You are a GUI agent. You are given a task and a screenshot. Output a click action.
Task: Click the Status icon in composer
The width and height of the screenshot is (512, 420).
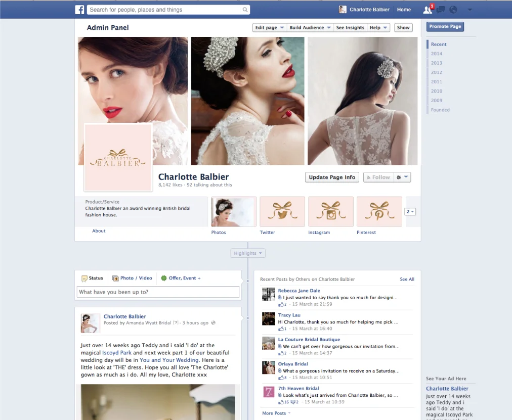pyautogui.click(x=84, y=278)
